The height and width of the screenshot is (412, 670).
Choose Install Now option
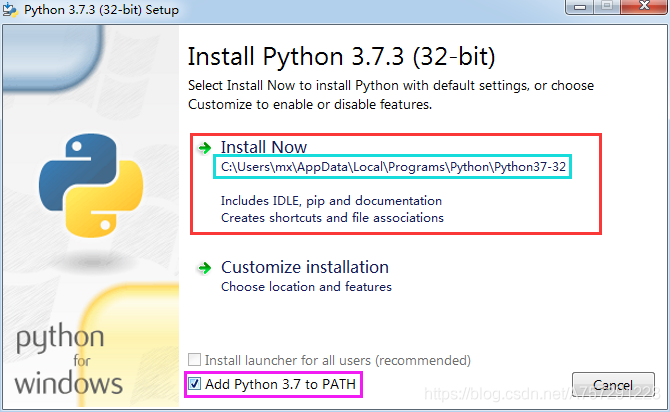(396, 184)
